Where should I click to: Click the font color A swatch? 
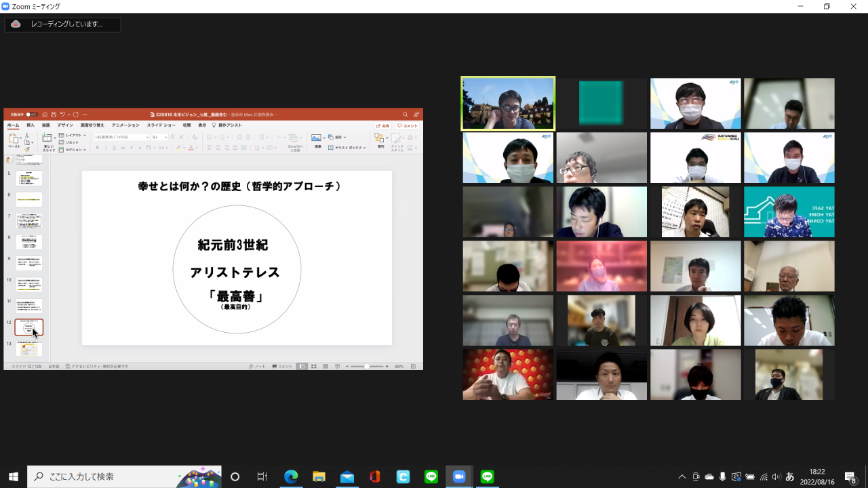(x=191, y=148)
